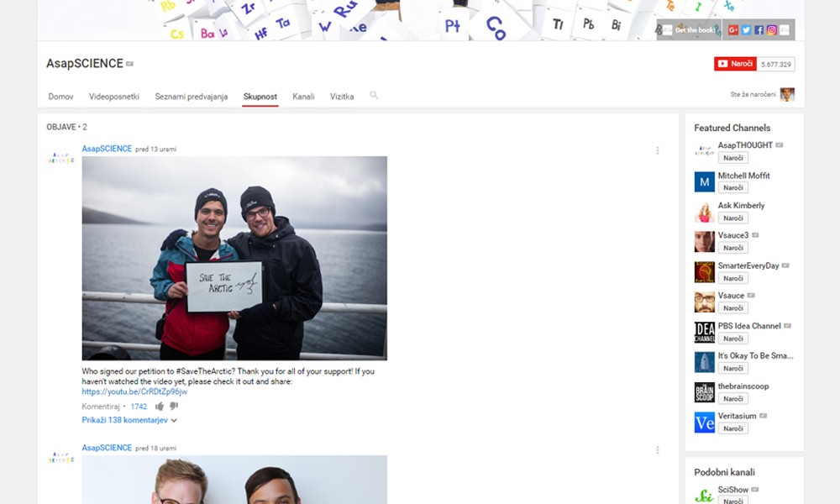The width and height of the screenshot is (840, 504).
Task: Open the Videoposnetki tab
Action: (114, 97)
